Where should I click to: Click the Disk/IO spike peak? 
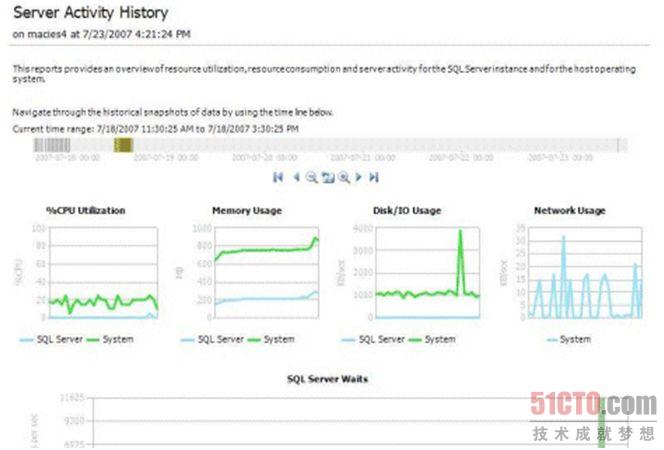pyautogui.click(x=460, y=232)
